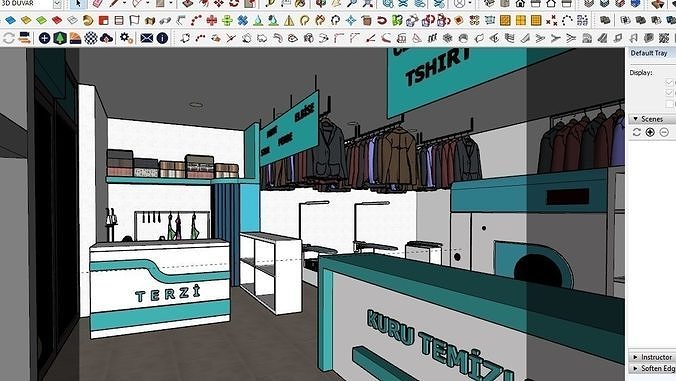This screenshot has height=381, width=676.
Task: Switch to the white house Front view
Action: click(x=551, y=3)
